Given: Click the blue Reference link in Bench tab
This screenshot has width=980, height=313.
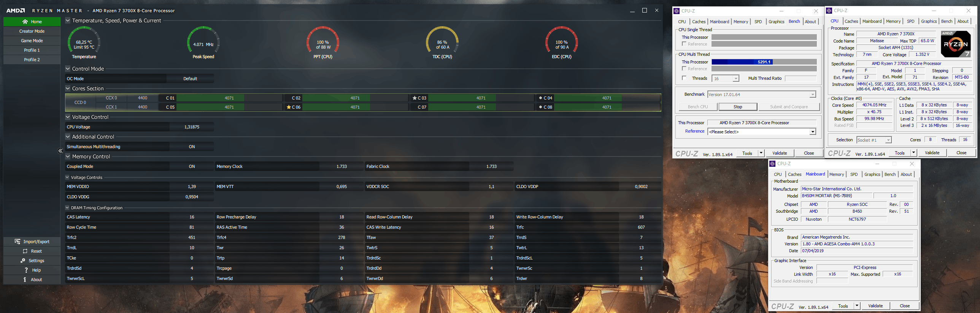Looking at the screenshot, I should [695, 131].
